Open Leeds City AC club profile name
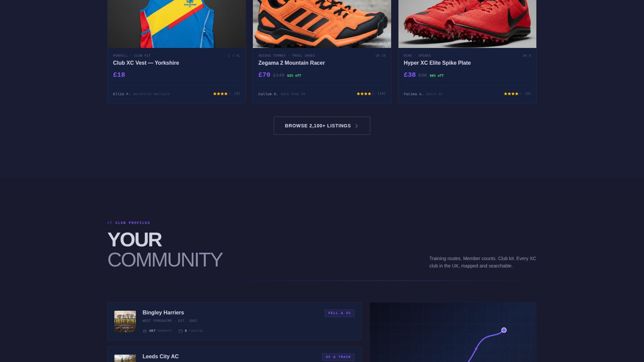 pos(161,357)
